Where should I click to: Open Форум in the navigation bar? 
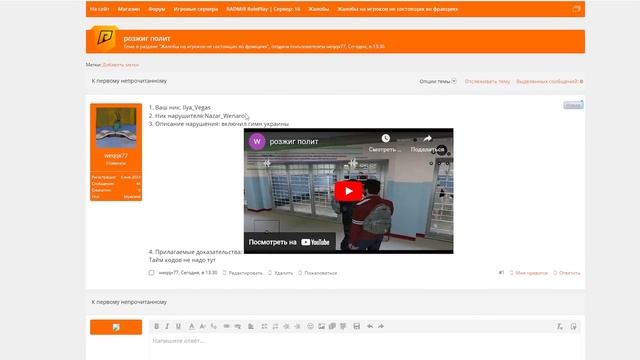pyautogui.click(x=157, y=9)
